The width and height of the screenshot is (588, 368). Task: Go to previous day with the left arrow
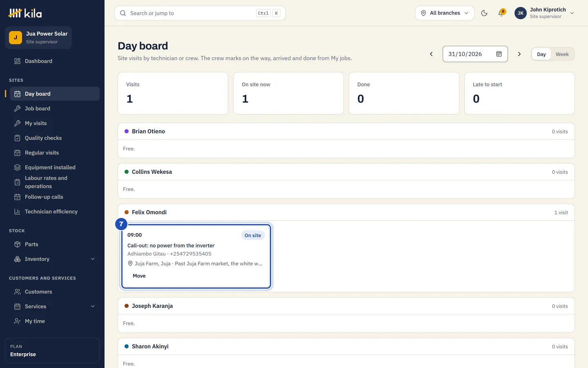coord(431,54)
